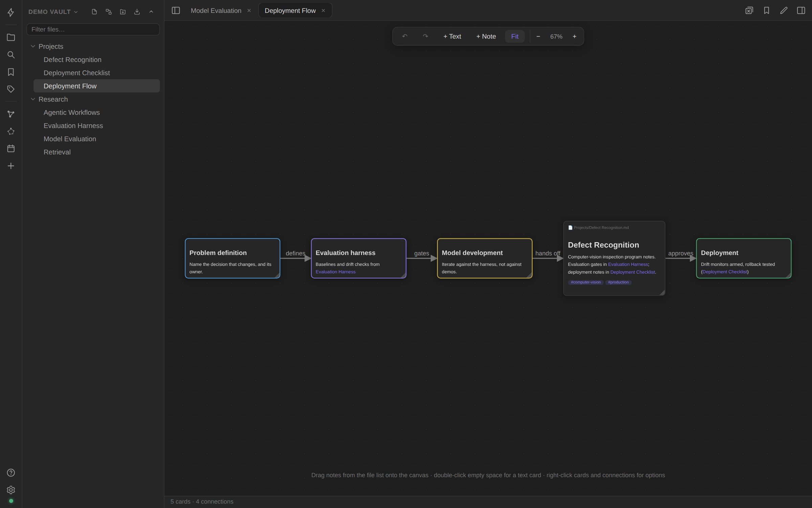Close the Model Evaluation tab
Image resolution: width=812 pixels, height=508 pixels.
249,10
